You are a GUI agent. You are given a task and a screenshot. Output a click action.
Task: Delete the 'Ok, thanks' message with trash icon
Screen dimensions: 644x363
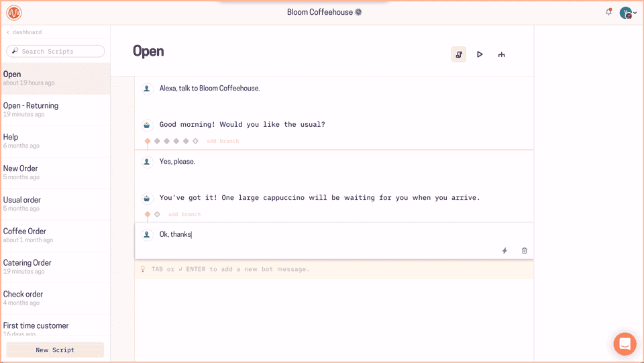(525, 250)
